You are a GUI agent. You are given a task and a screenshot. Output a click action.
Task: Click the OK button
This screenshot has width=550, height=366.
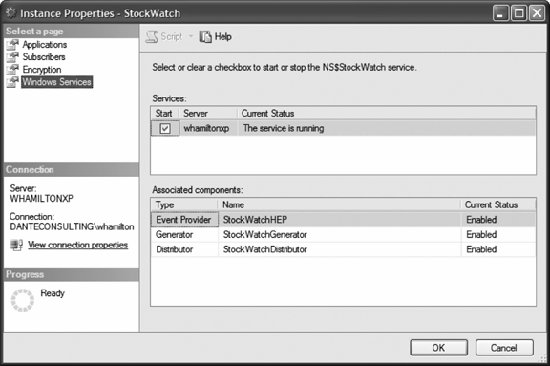439,348
